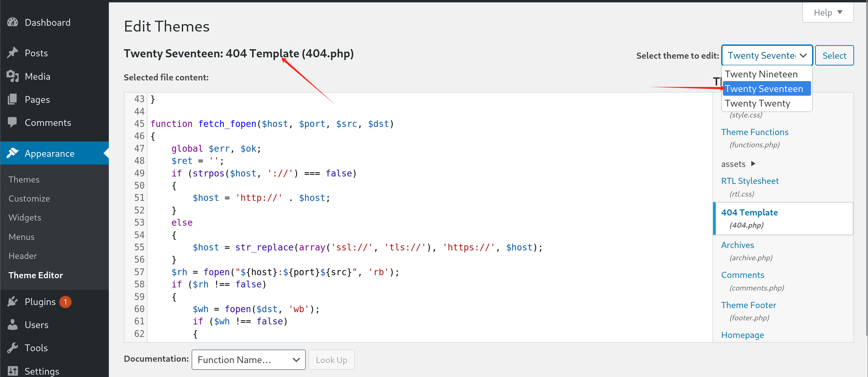Click code line 60 $wh fopen
Viewport: 868px width, 377px height.
[256, 309]
